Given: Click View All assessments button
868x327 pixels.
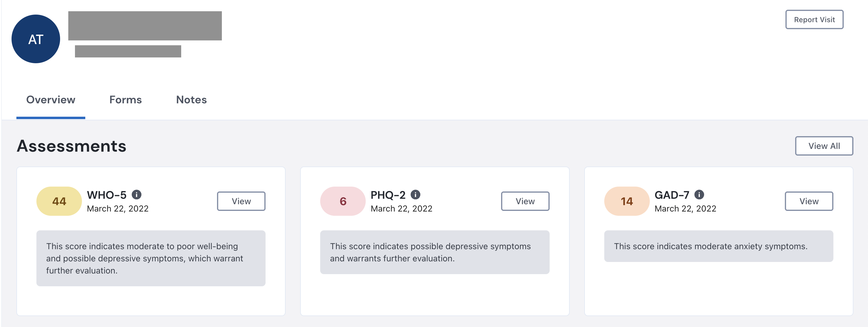Looking at the screenshot, I should click(x=824, y=146).
